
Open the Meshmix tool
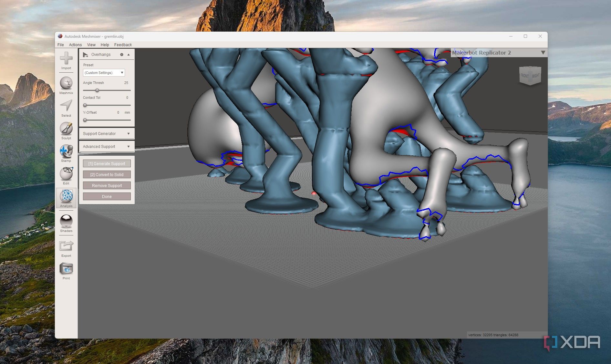pos(66,86)
